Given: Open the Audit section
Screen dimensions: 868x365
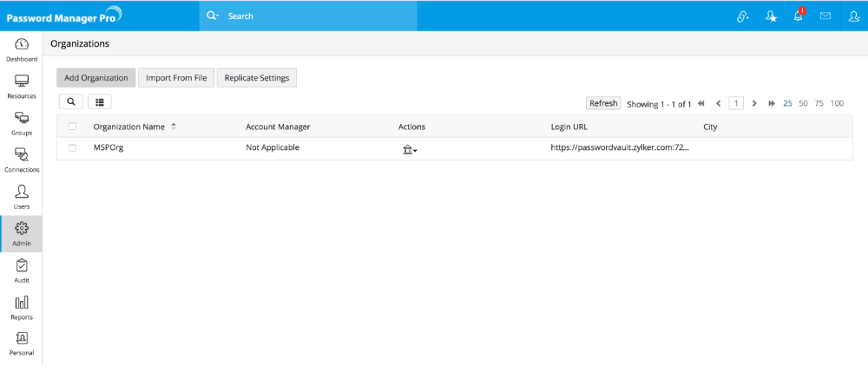Looking at the screenshot, I should (x=21, y=265).
